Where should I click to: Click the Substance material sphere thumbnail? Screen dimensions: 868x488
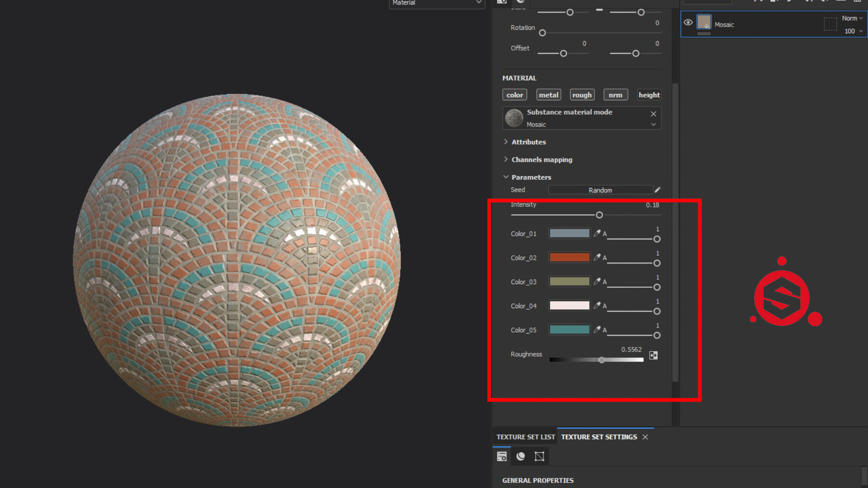coord(514,118)
